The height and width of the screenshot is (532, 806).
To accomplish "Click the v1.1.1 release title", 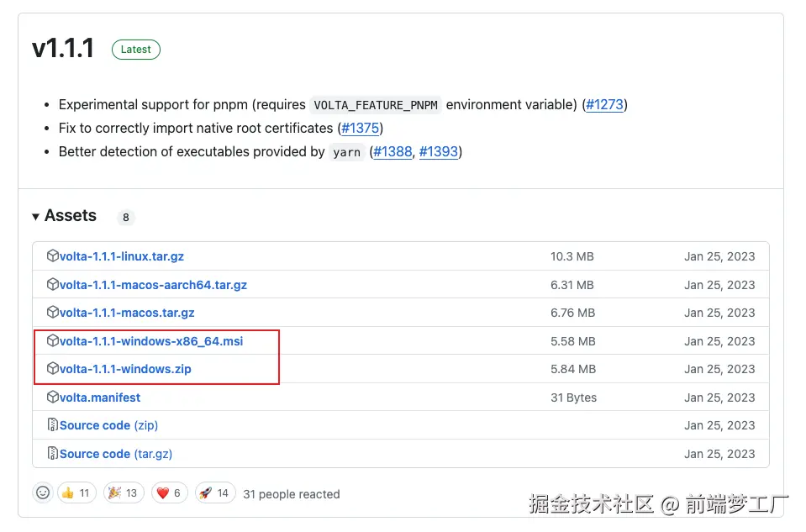I will pos(63,48).
